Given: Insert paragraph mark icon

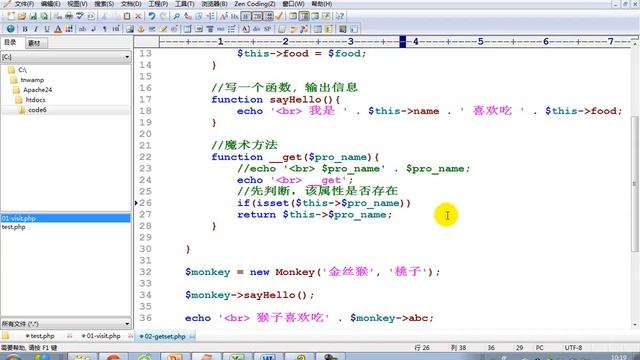Looking at the screenshot, I should click(x=104, y=29).
